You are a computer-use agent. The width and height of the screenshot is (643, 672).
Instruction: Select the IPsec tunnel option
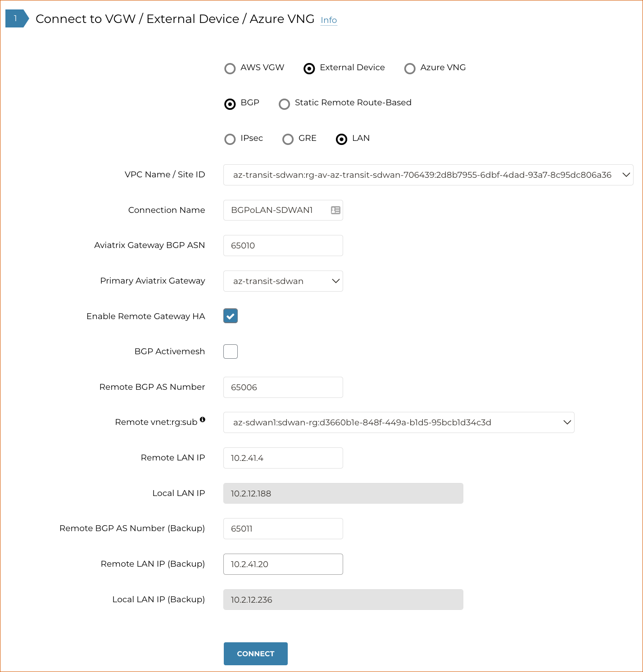(230, 139)
